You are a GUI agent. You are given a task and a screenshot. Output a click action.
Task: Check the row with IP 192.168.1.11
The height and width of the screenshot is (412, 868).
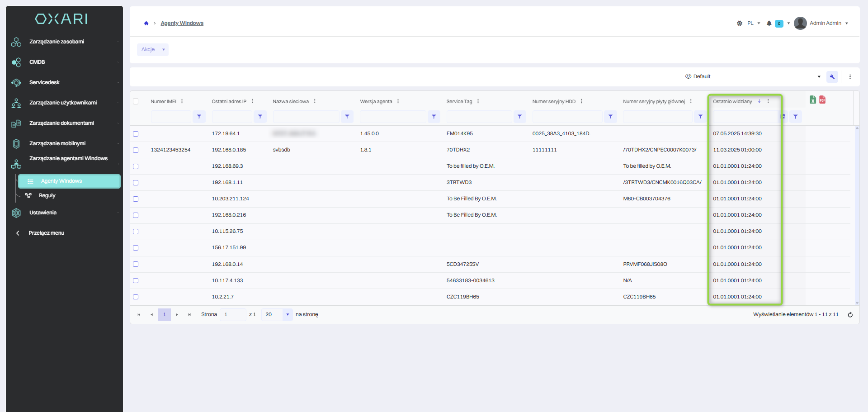pyautogui.click(x=136, y=183)
